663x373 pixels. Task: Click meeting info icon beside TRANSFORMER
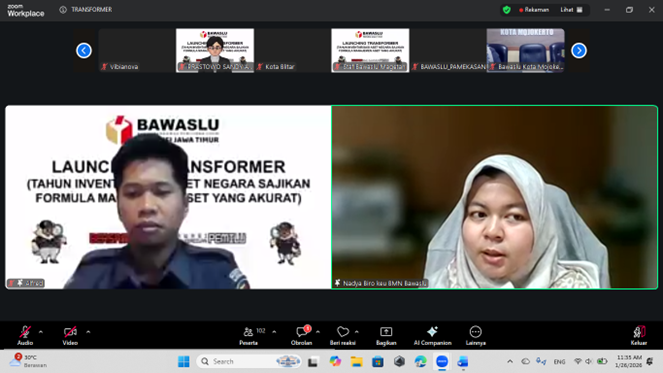pyautogui.click(x=63, y=9)
